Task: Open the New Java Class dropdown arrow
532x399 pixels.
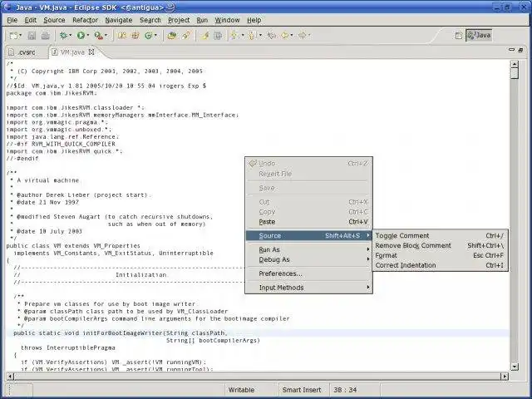Action: (x=155, y=35)
